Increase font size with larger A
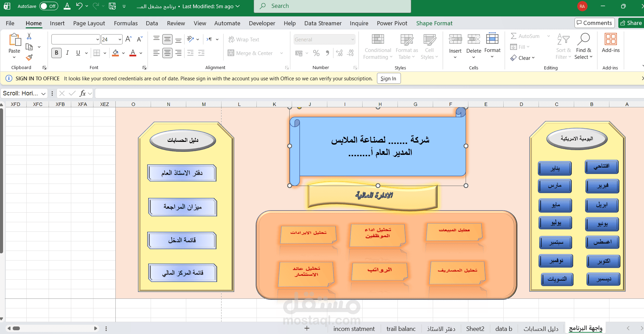644x334 pixels. tap(128, 39)
